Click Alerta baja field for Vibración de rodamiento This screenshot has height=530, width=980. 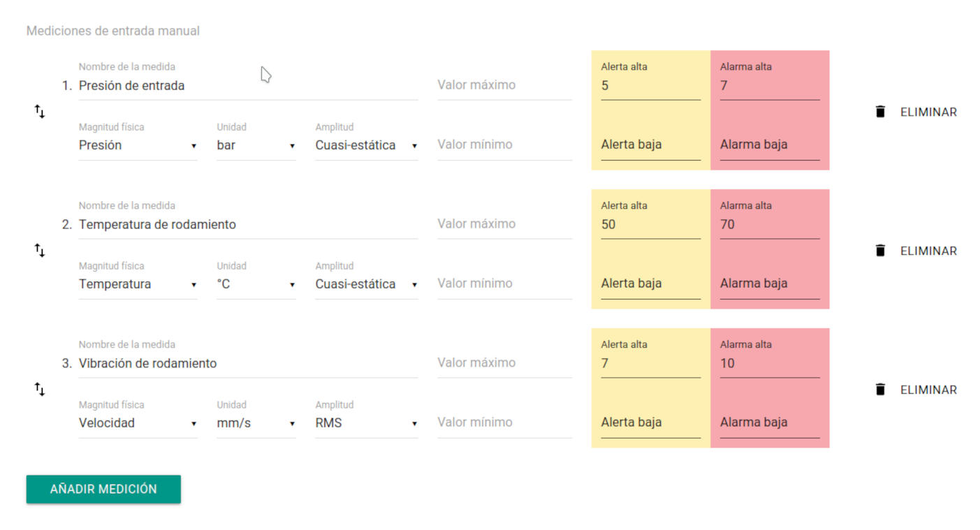[650, 423]
